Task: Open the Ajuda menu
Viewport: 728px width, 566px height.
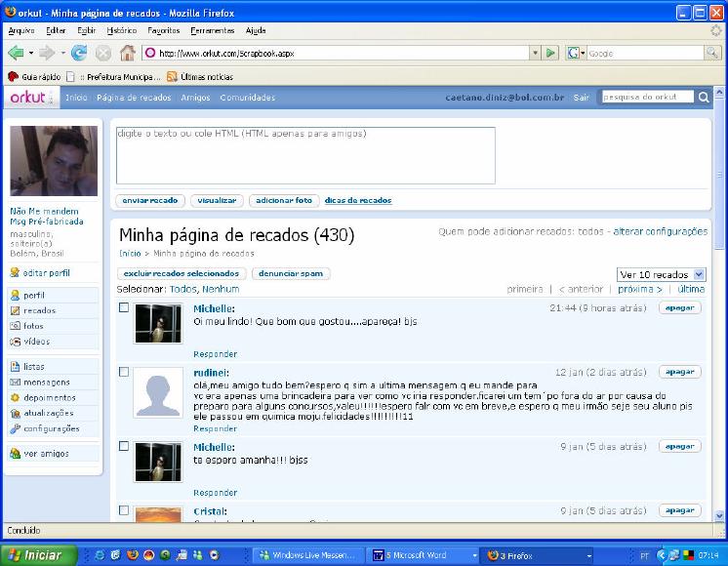Action: tap(256, 30)
